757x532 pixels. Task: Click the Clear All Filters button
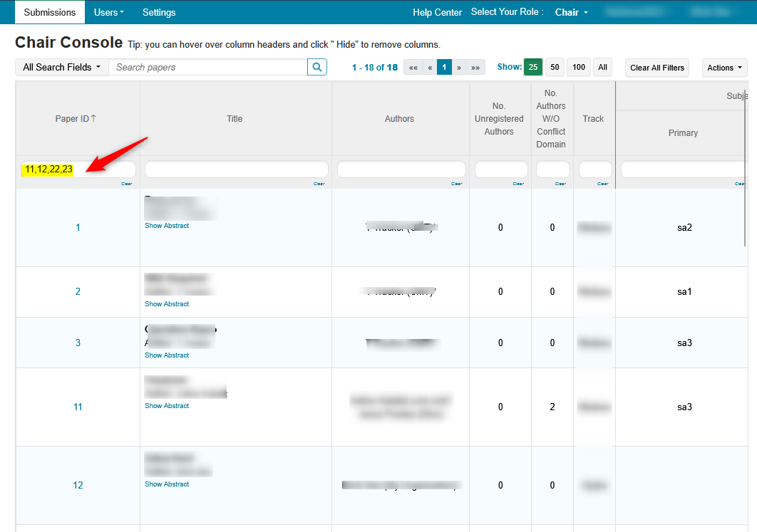(x=657, y=68)
